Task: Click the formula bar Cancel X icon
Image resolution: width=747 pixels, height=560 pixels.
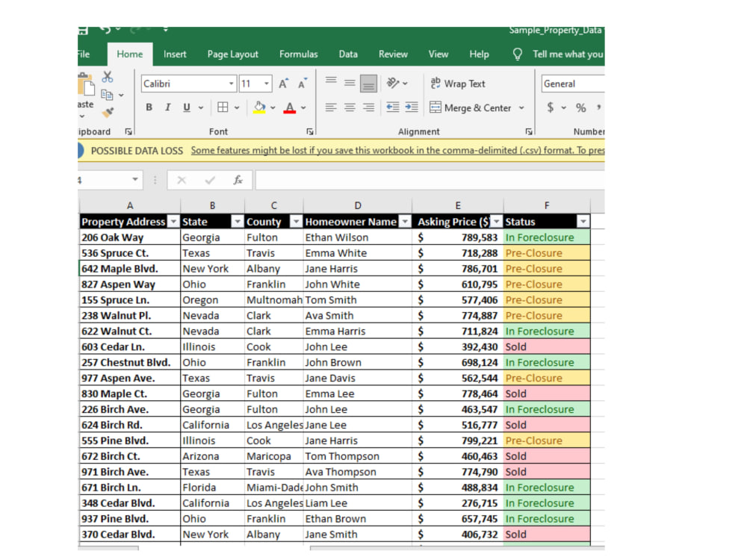Action: click(182, 180)
